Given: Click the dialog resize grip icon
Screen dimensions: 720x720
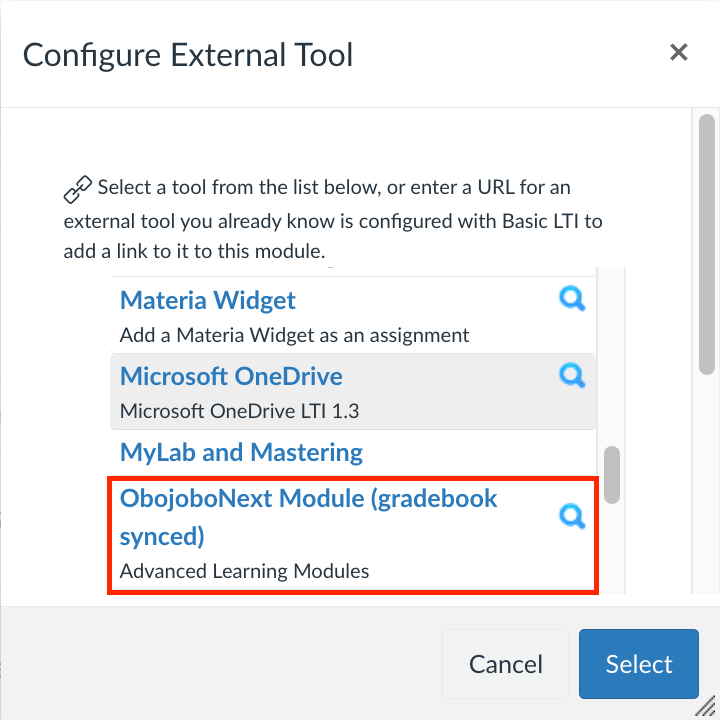Looking at the screenshot, I should point(706,707).
